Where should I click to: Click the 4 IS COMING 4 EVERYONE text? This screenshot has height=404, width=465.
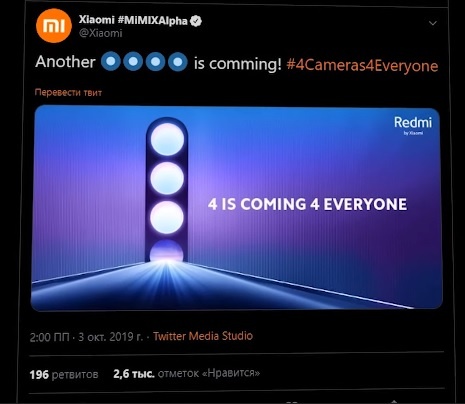click(x=307, y=204)
